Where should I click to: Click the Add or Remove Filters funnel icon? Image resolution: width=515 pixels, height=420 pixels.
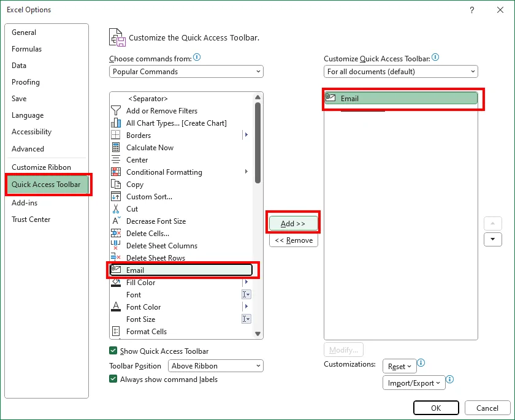point(116,110)
